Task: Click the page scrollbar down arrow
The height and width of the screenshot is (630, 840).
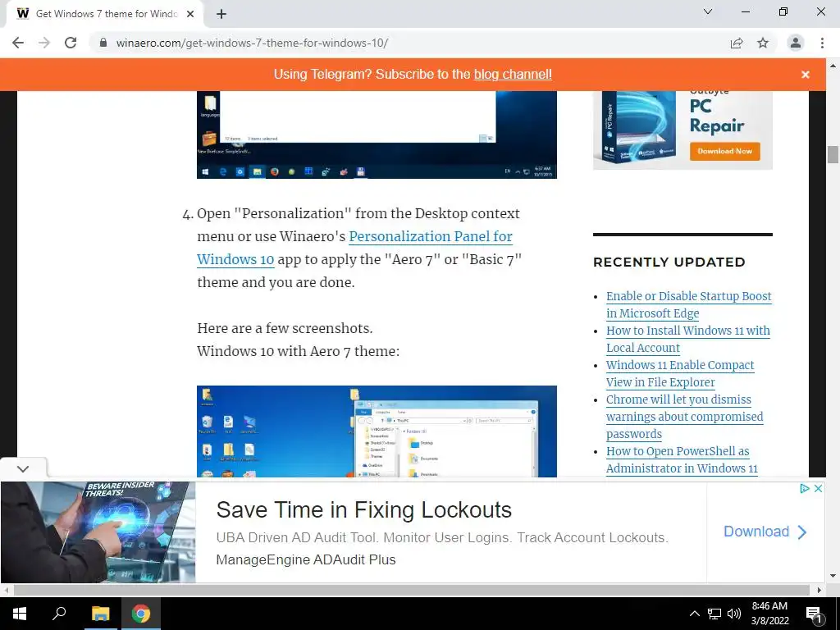Action: [x=833, y=577]
